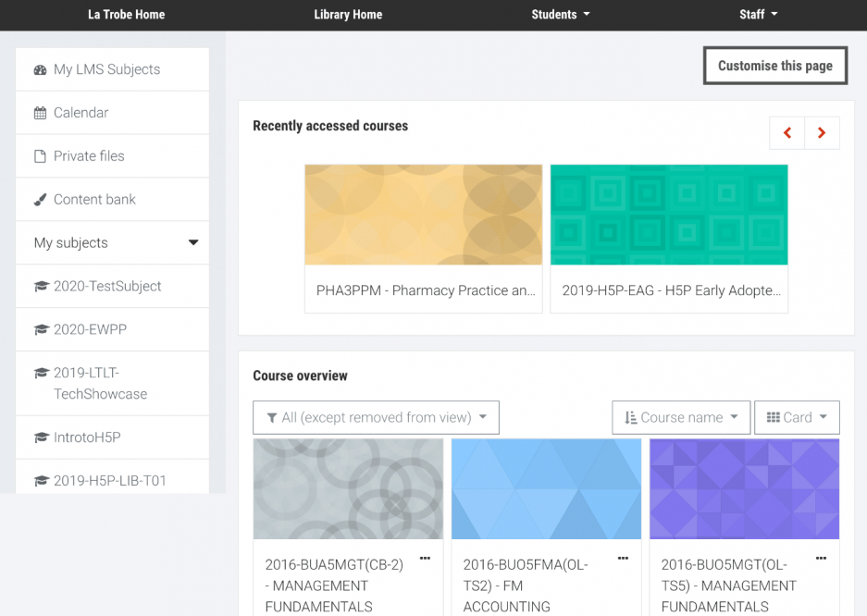Open the Card display mode dropdown
Viewport: 867px width, 616px height.
(797, 417)
